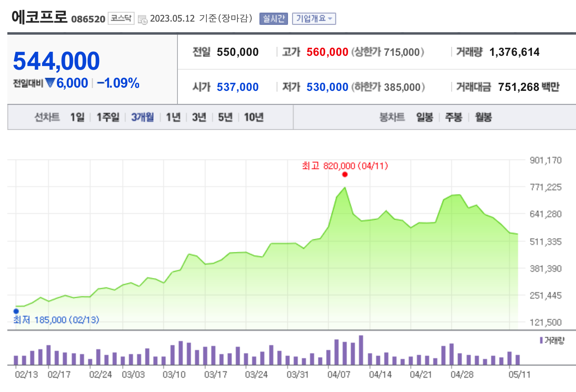Click the 05/11 date axis label
This screenshot has width=576, height=392.
click(x=519, y=374)
